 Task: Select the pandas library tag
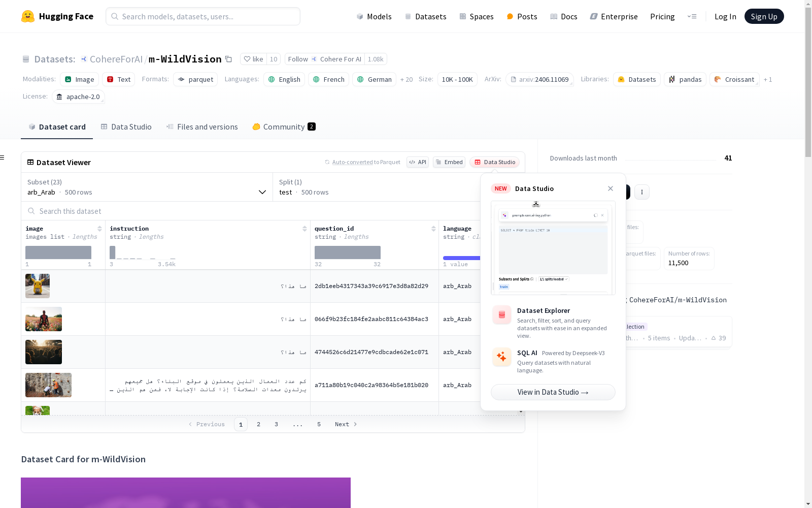point(685,79)
